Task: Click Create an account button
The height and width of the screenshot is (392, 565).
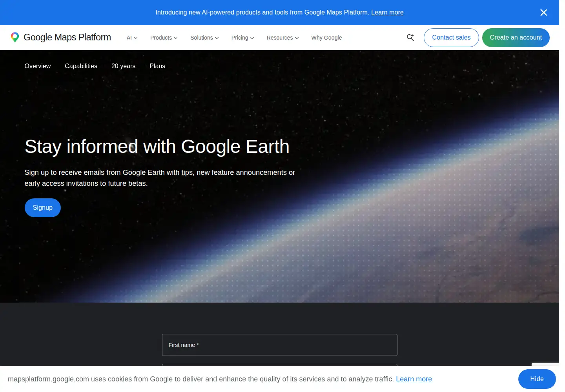Action: point(516,38)
